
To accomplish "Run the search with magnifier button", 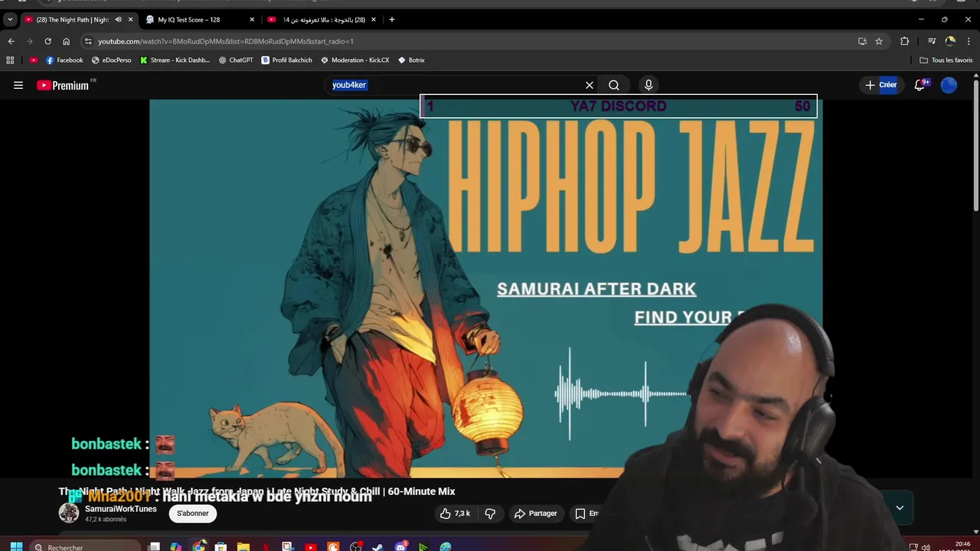I will [614, 85].
